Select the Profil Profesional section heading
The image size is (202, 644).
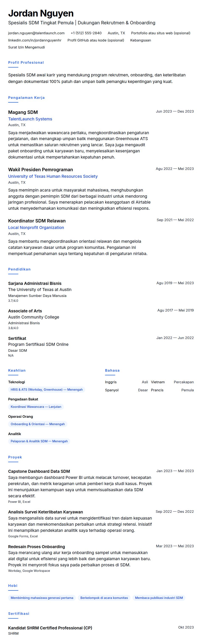(26, 62)
